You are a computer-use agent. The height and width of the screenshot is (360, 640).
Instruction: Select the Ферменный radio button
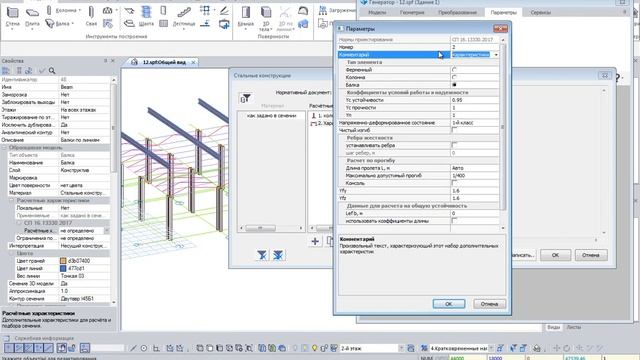[x=454, y=70]
